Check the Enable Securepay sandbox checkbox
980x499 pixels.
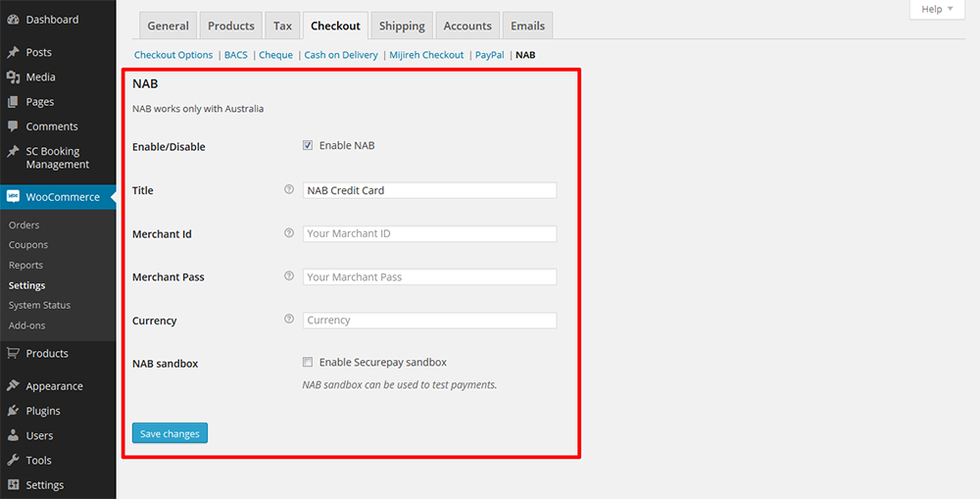point(308,362)
